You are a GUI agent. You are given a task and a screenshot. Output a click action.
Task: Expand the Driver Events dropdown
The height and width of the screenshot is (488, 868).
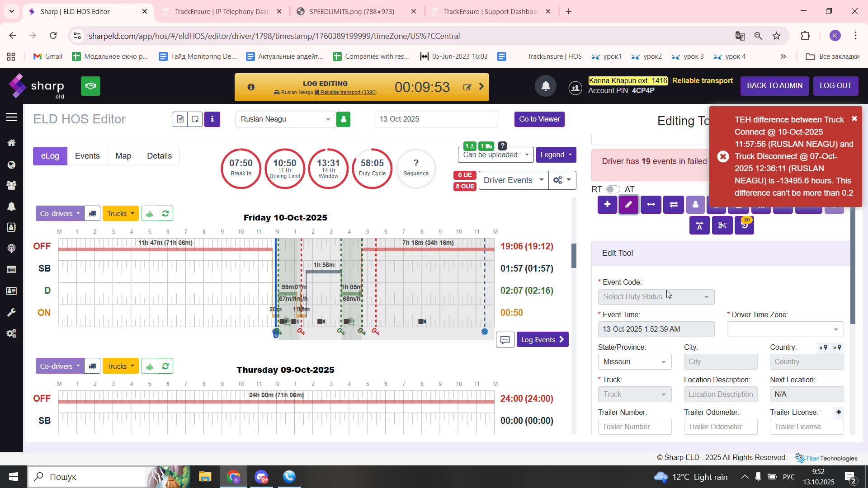point(513,180)
